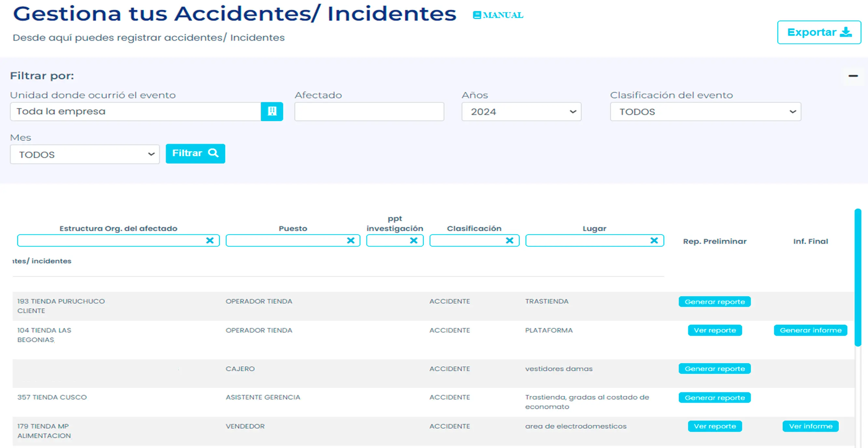Click the PLATAFORMA location cell
The height and width of the screenshot is (448, 868).
[x=549, y=330]
